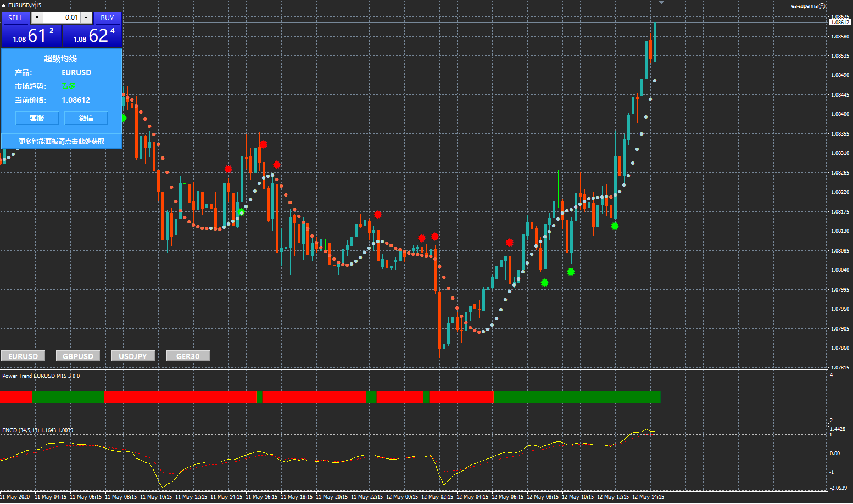Image resolution: width=853 pixels, height=504 pixels.
Task: Increase lot volume with up arrow
Action: (x=86, y=18)
